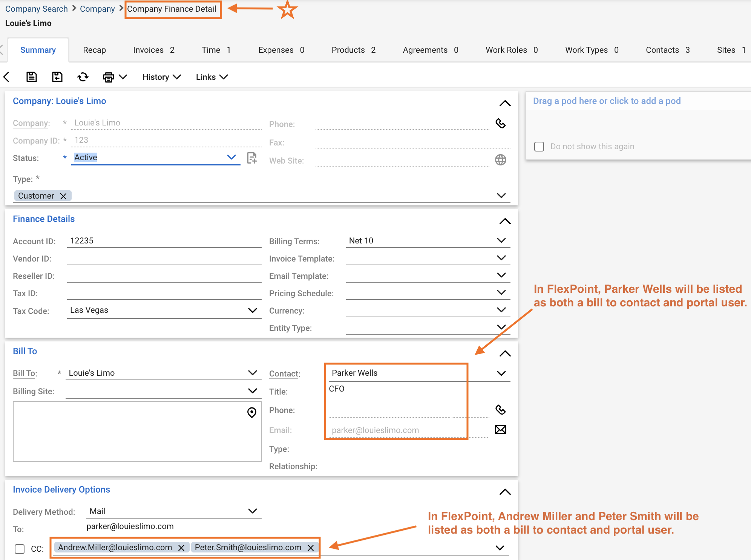The width and height of the screenshot is (751, 560).
Task: Switch to the Summary tab
Action: pyautogui.click(x=38, y=50)
